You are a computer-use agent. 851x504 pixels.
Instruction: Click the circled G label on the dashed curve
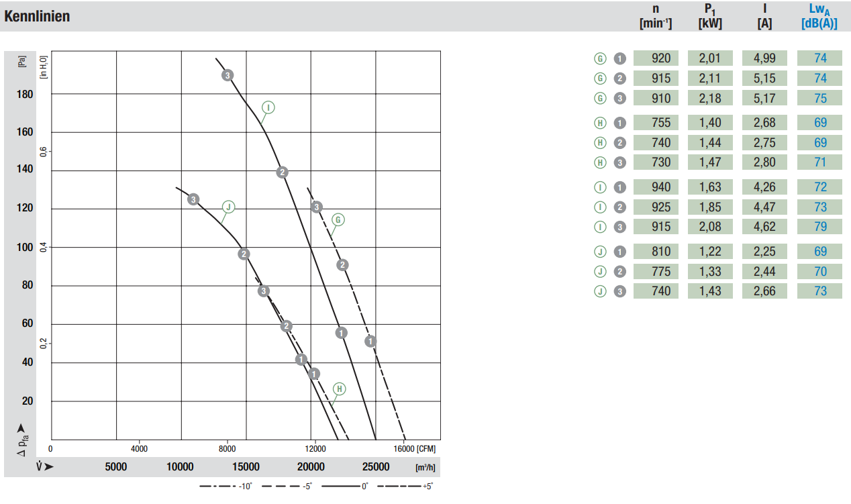point(338,219)
